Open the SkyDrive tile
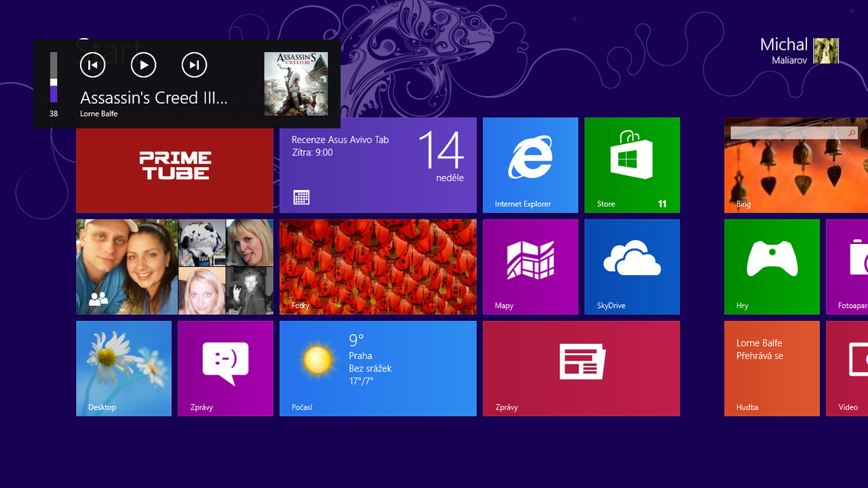 (x=632, y=267)
